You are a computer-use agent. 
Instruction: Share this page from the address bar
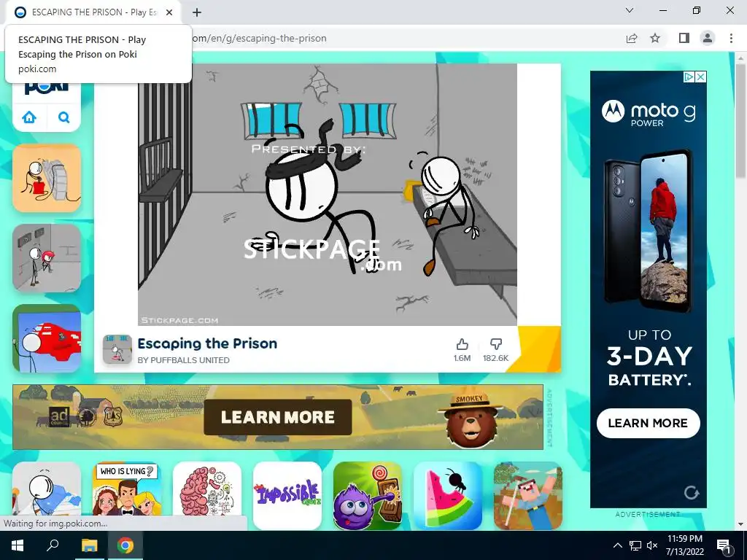(x=632, y=38)
